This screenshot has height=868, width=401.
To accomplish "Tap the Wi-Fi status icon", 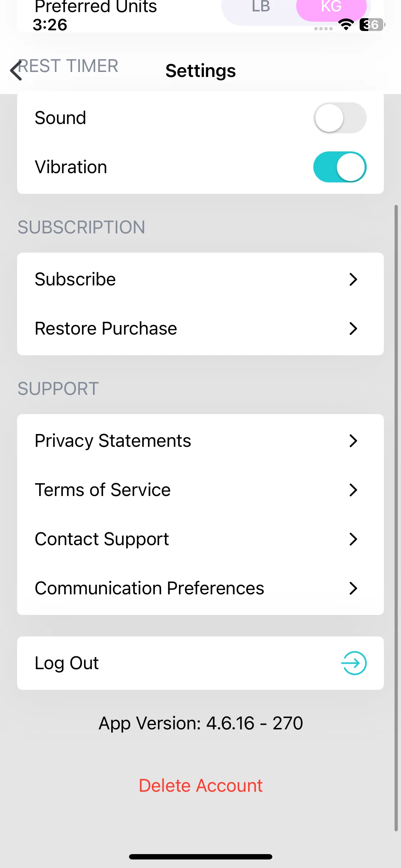I will 346,25.
